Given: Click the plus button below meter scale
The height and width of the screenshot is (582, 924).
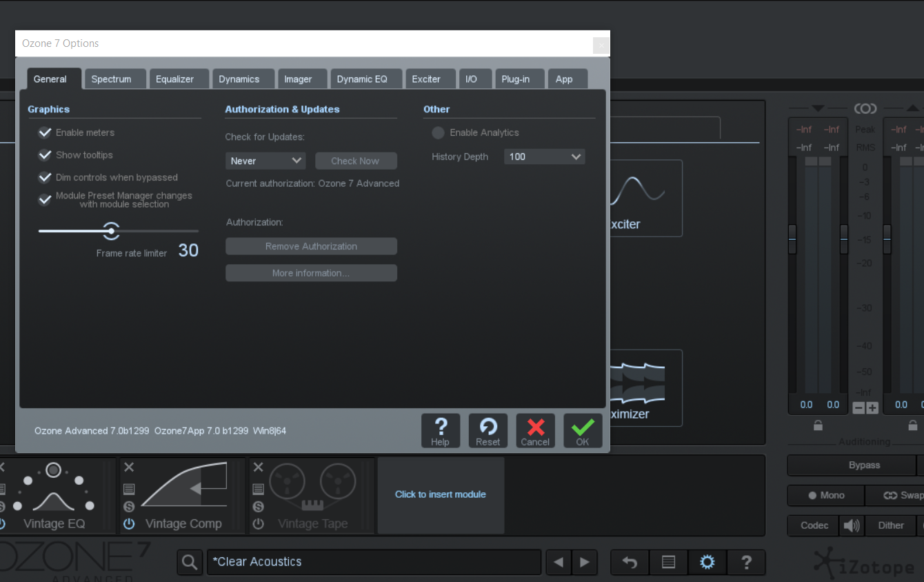Looking at the screenshot, I should pyautogui.click(x=872, y=408).
